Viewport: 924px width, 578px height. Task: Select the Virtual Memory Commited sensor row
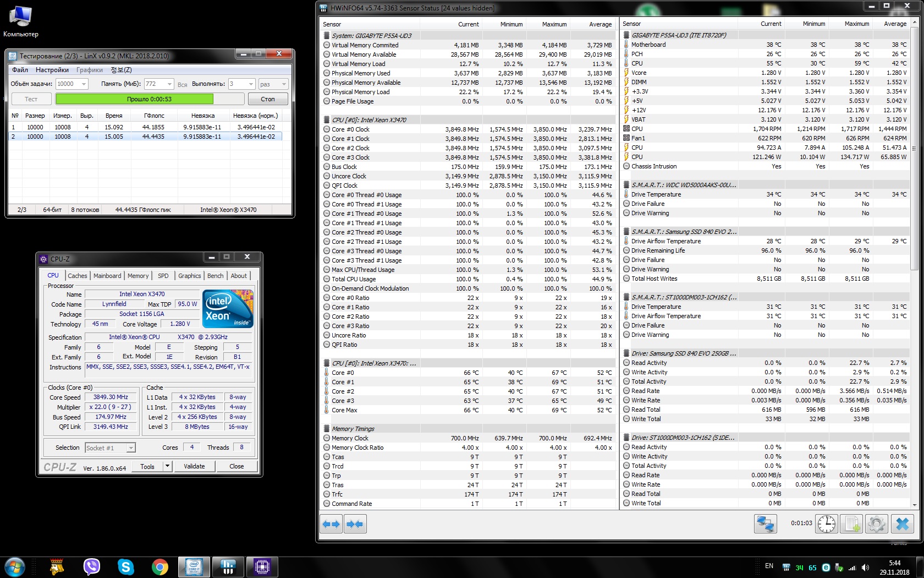(468, 45)
